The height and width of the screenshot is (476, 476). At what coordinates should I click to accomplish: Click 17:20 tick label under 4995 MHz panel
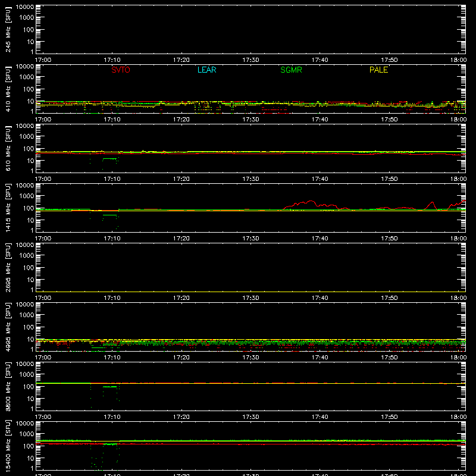click(181, 358)
